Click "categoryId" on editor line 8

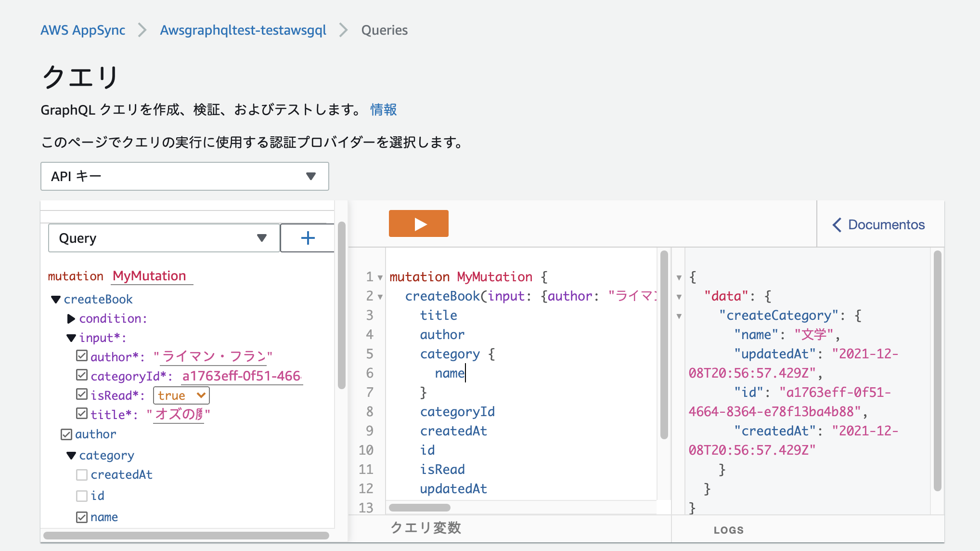coord(457,412)
